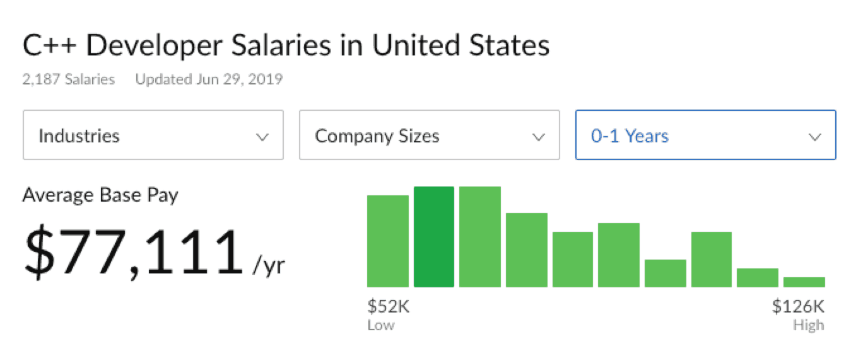Click the $77,111 average base pay figure
Screen dimensions: 868x344
(x=134, y=253)
